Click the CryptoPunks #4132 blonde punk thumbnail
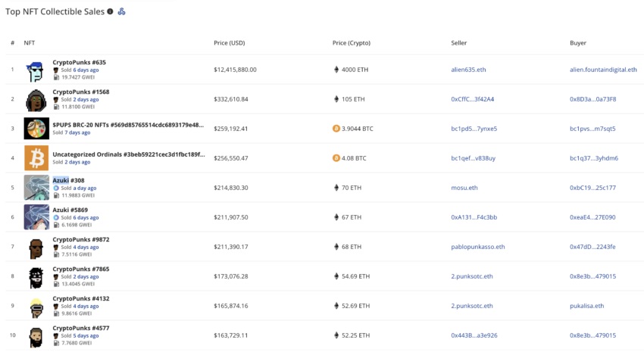Viewport: 644px width, 352px height. [x=36, y=306]
